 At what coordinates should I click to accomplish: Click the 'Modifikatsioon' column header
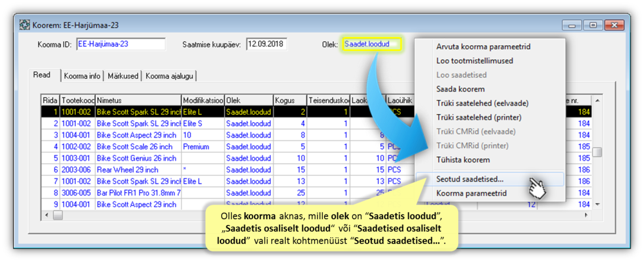(x=203, y=100)
